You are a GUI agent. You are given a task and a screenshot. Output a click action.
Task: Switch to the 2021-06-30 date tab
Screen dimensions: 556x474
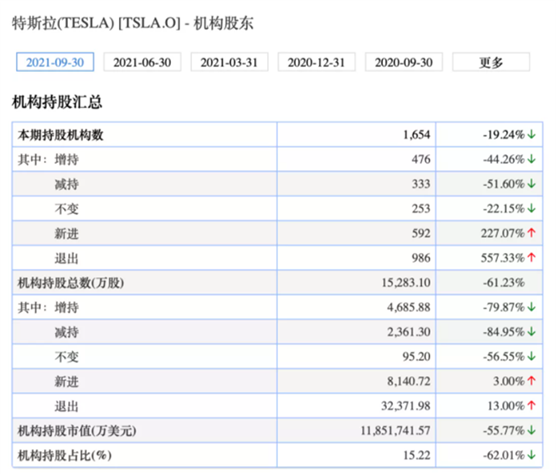point(142,62)
